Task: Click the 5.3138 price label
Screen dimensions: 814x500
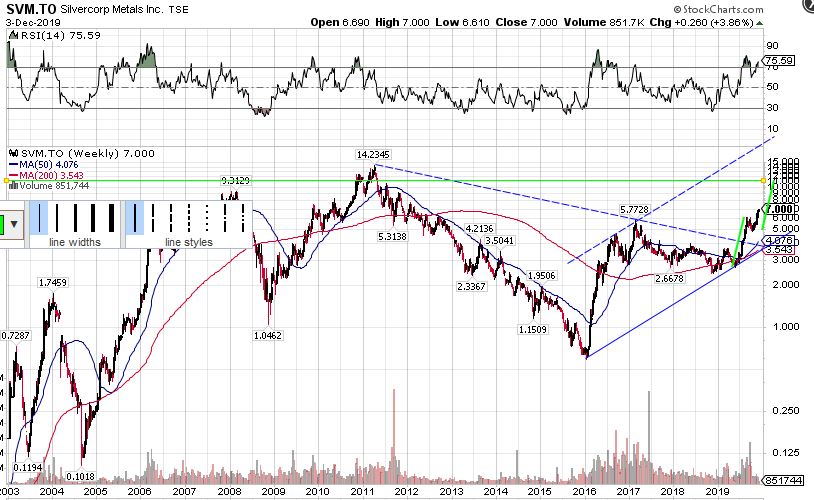Action: (392, 236)
